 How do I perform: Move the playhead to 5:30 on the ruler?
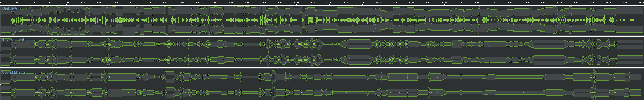[362, 3]
